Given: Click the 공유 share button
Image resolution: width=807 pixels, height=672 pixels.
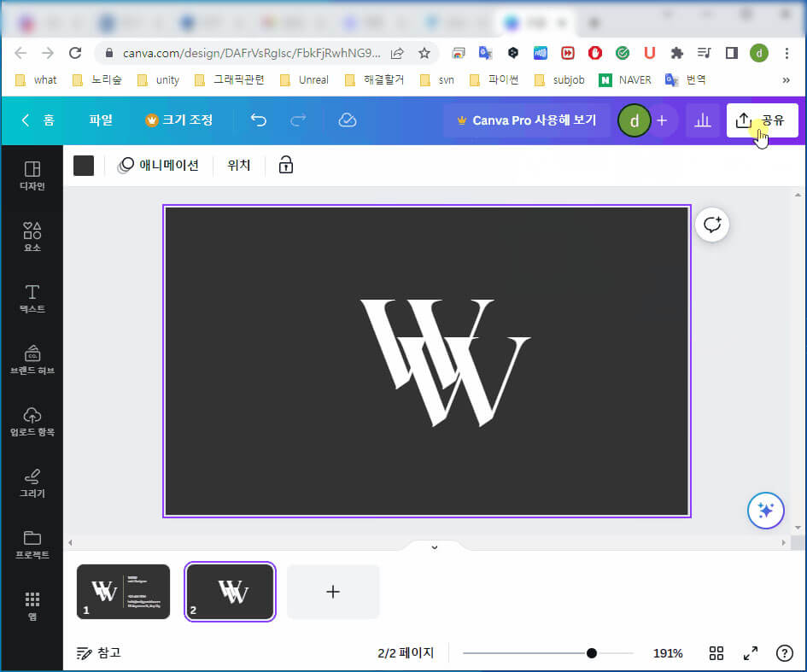Looking at the screenshot, I should click(762, 120).
